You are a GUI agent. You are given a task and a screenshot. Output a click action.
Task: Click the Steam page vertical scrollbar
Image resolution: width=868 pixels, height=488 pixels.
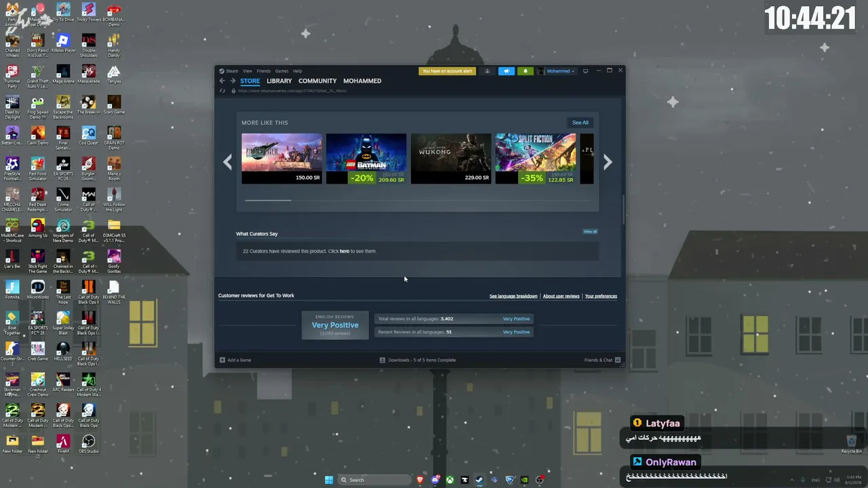point(623,209)
